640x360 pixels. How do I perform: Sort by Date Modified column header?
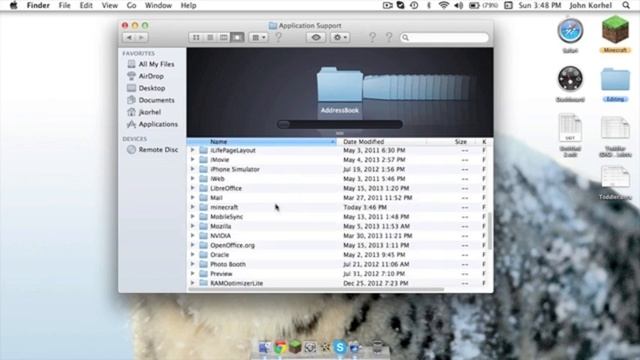click(x=381, y=142)
